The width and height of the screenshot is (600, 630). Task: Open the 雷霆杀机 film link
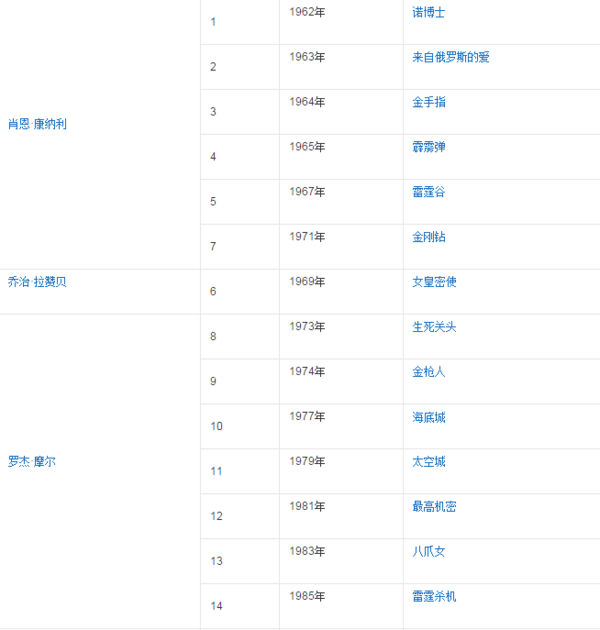tap(434, 596)
